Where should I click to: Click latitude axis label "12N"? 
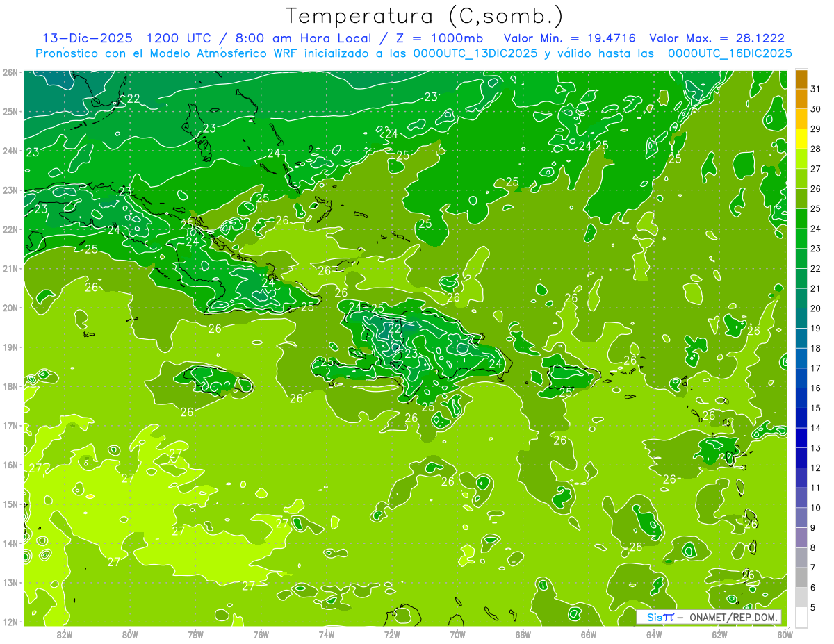pyautogui.click(x=10, y=622)
